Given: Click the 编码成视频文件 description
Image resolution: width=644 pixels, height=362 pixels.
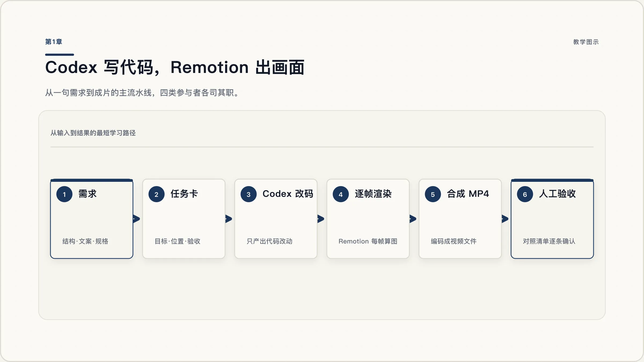Looking at the screenshot, I should 454,241.
